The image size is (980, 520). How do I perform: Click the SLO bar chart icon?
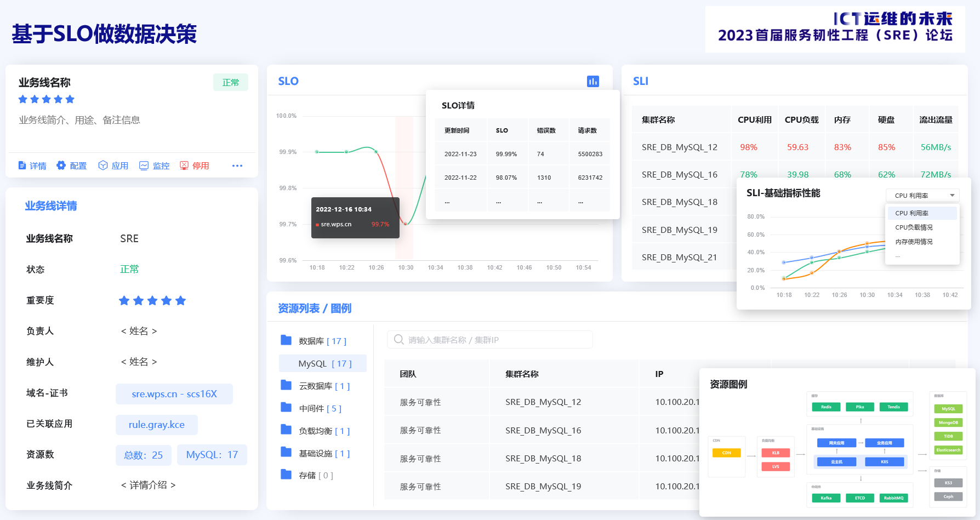(x=593, y=82)
